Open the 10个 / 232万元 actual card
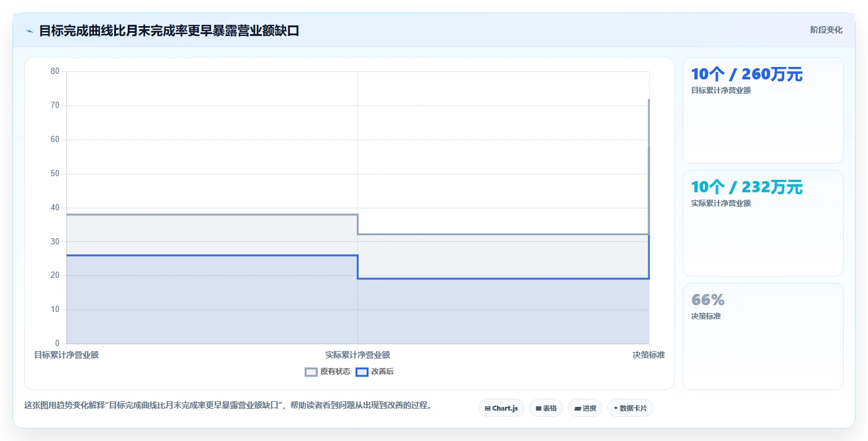The height and width of the screenshot is (441, 868). (x=763, y=223)
